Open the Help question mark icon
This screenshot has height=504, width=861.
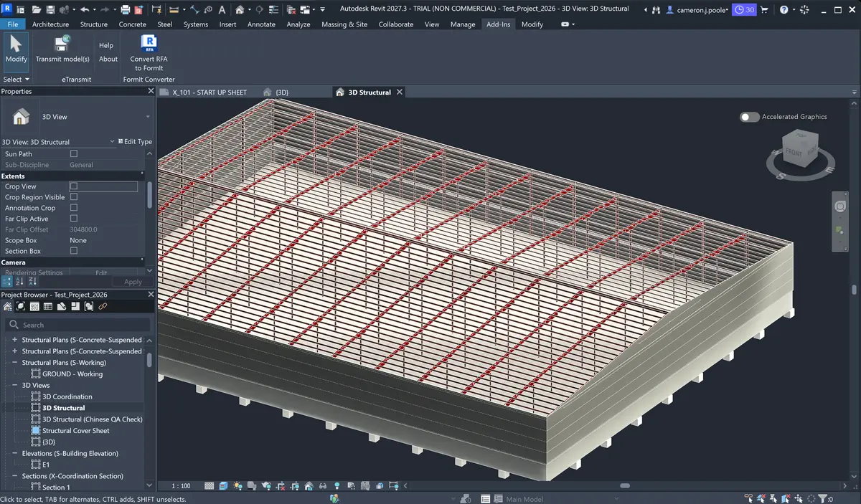(x=784, y=9)
